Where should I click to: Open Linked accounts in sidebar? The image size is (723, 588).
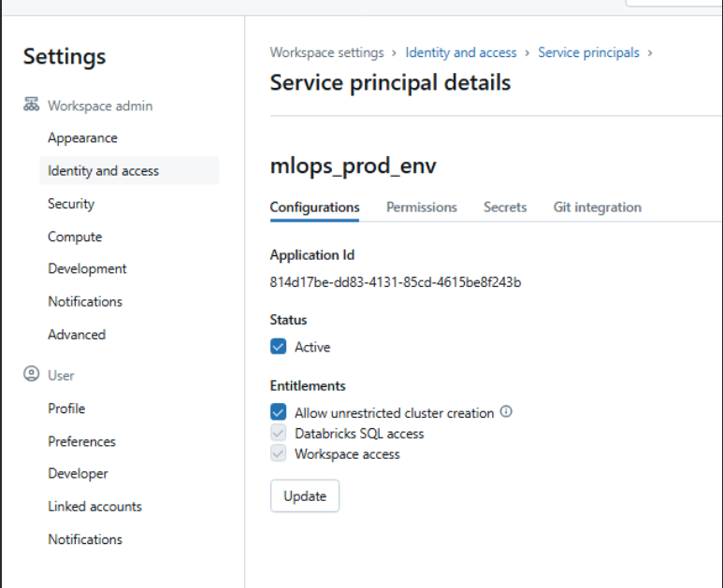(94, 507)
